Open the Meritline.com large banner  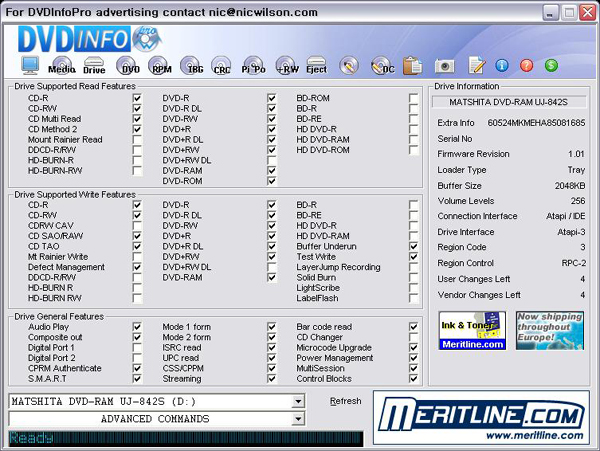coord(481,418)
